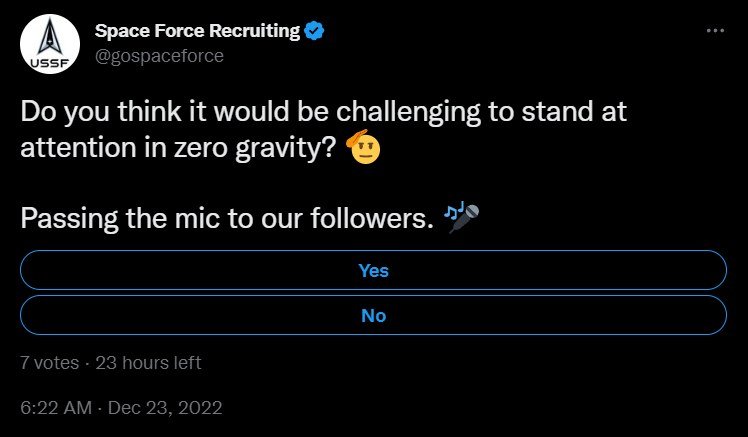The width and height of the screenshot is (748, 437).
Task: Click the 'Do you think it would' text line
Action: (x=155, y=112)
